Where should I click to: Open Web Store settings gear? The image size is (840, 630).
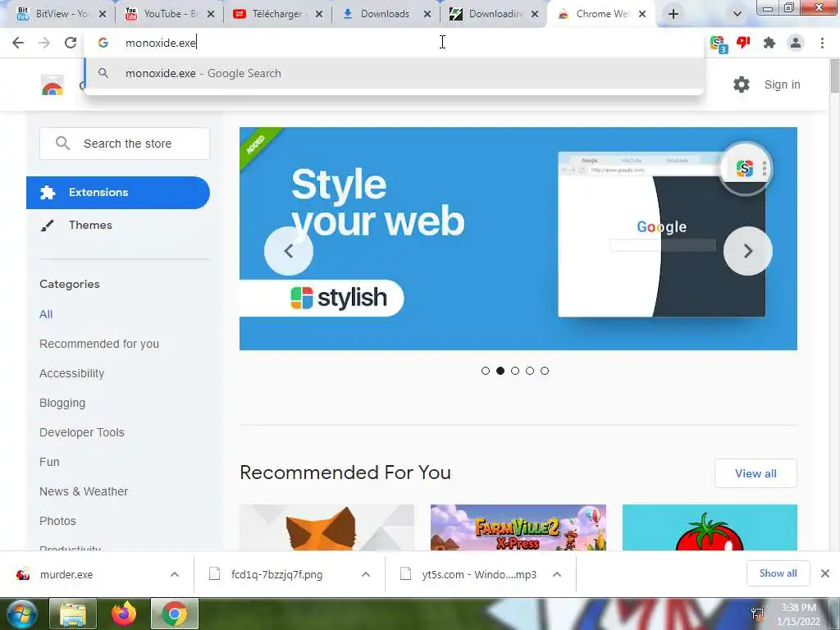pos(742,84)
